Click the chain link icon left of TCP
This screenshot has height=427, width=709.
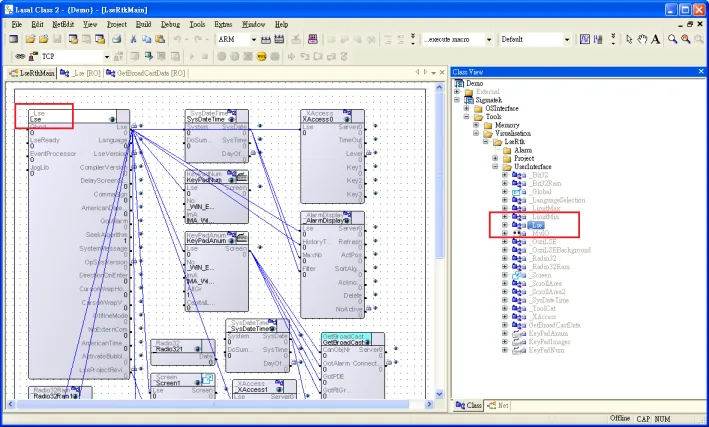click(x=20, y=57)
